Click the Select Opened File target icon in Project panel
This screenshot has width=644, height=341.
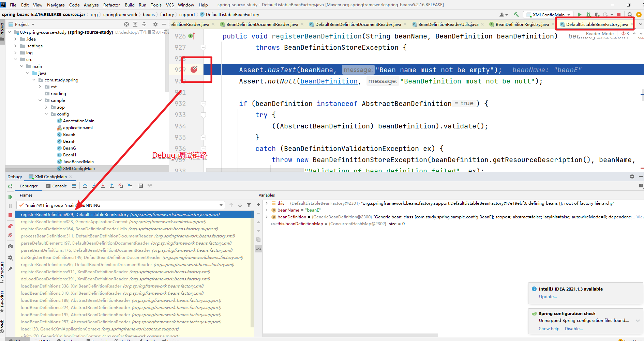coord(126,24)
